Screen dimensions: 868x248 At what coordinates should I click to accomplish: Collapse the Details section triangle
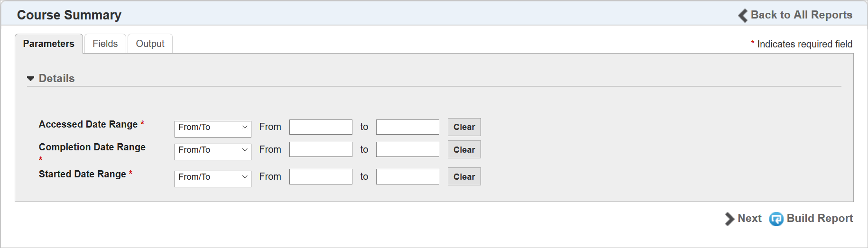click(x=31, y=79)
